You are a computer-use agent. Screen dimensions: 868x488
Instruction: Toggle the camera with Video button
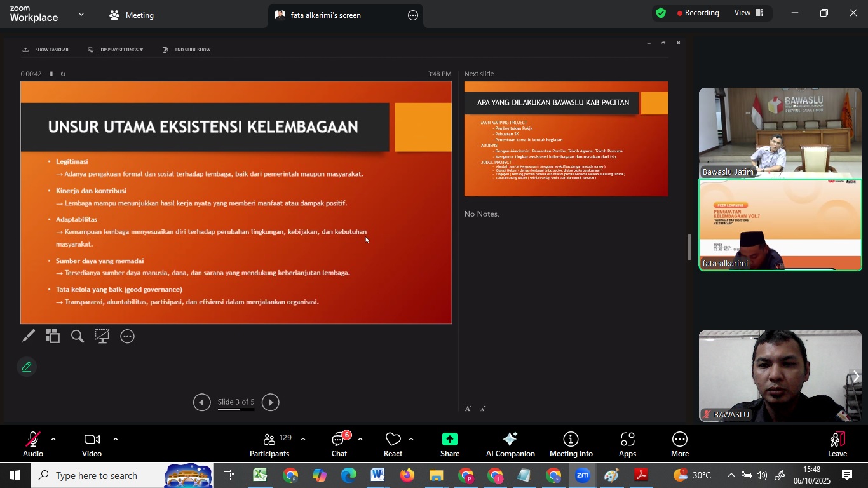[92, 444]
